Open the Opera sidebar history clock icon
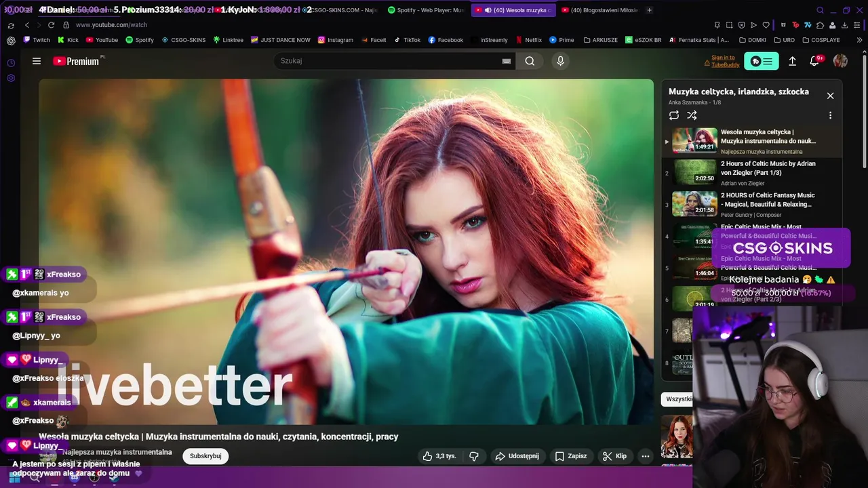The height and width of the screenshot is (488, 868). 11,63
